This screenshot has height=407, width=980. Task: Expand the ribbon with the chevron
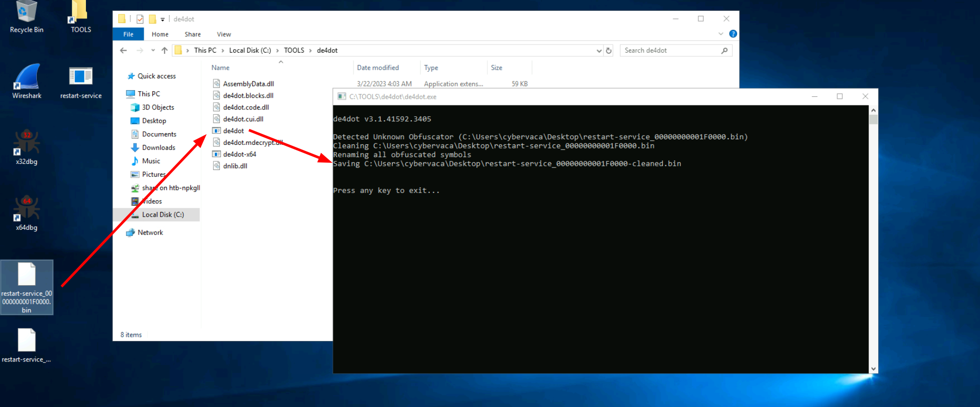tap(721, 34)
